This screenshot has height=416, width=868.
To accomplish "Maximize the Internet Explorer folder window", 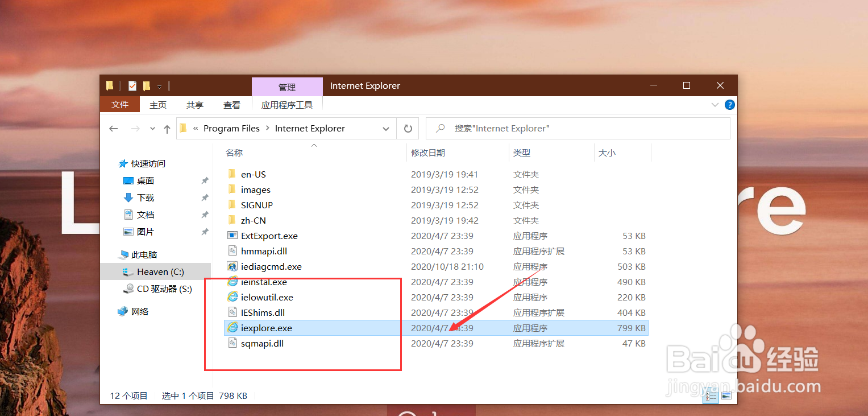I will pyautogui.click(x=687, y=86).
